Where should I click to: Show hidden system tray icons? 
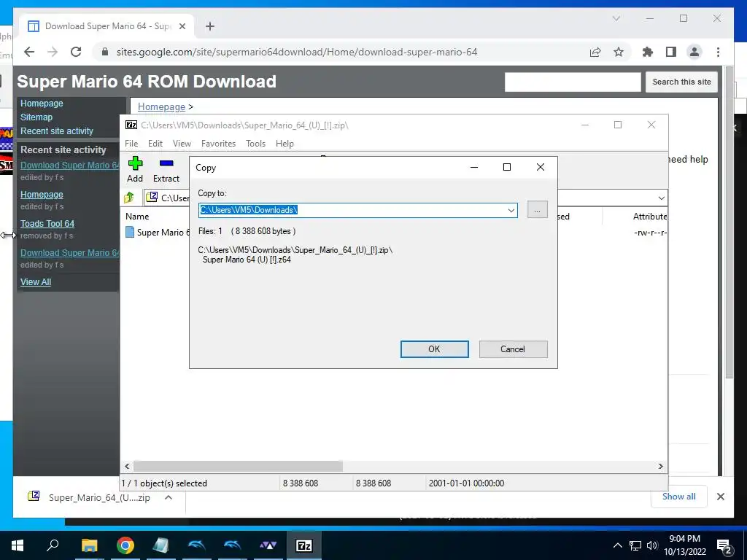617,545
